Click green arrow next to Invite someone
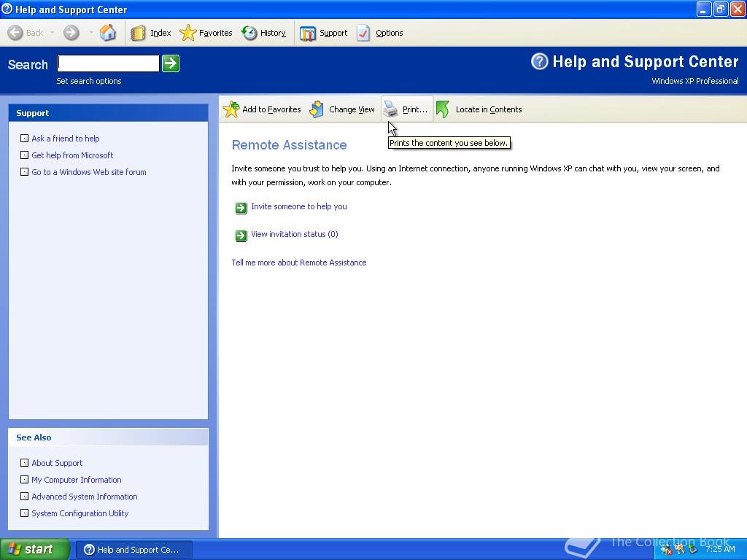The width and height of the screenshot is (747, 560). [241, 208]
